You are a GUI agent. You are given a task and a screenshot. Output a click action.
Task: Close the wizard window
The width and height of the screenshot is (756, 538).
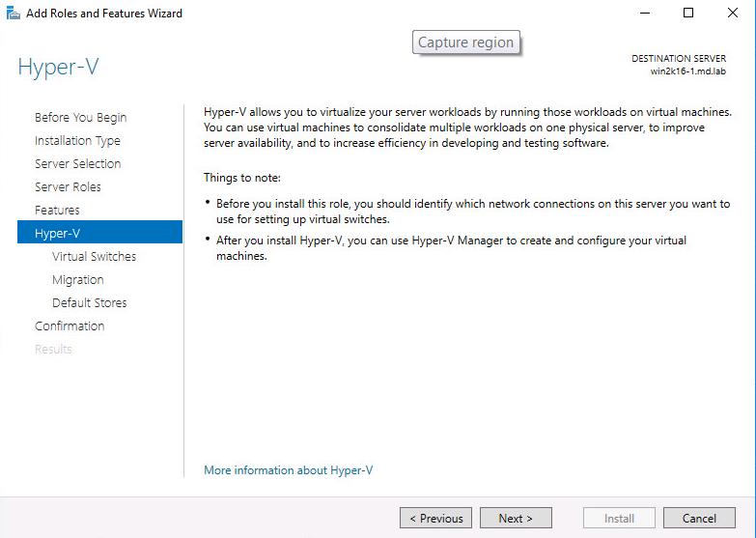733,13
